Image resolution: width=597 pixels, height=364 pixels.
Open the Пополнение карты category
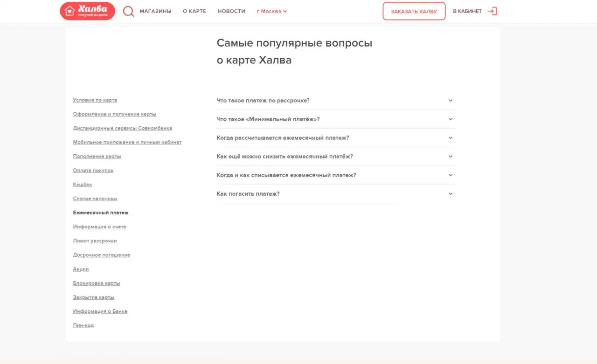click(97, 157)
